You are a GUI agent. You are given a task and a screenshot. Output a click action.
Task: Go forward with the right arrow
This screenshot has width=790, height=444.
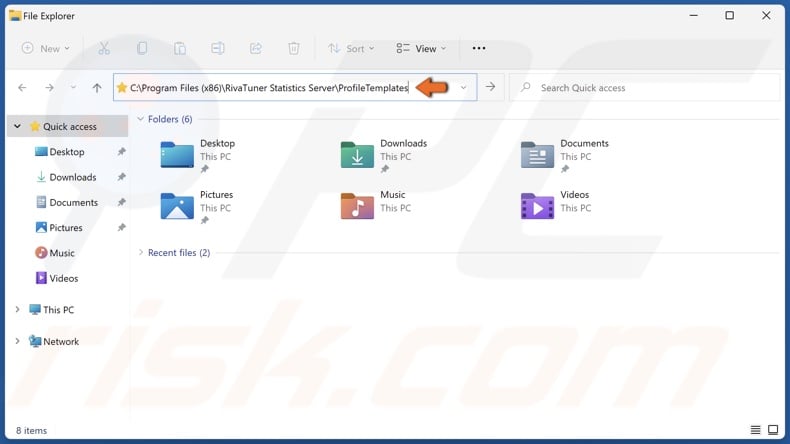49,88
